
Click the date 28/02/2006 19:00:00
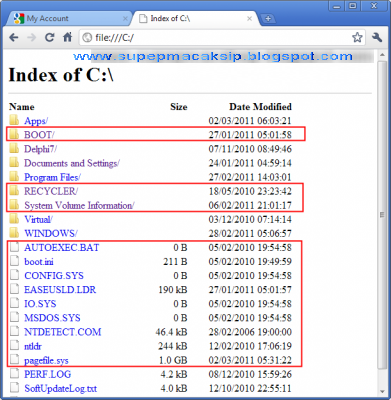[x=250, y=332]
